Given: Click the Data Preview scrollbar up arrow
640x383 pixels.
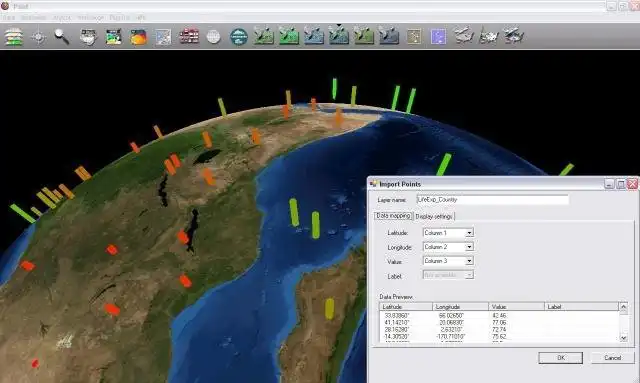Looking at the screenshot, I should 623,307.
